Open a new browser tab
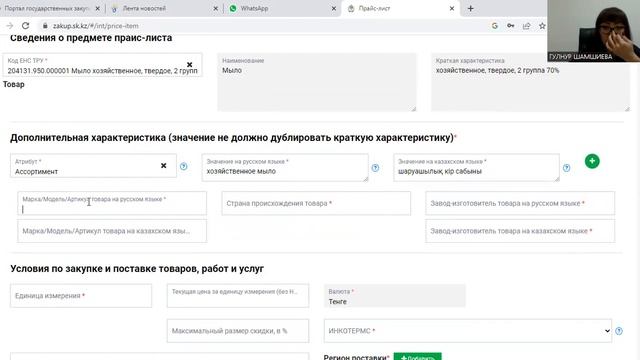The width and height of the screenshot is (640, 360). click(x=470, y=8)
